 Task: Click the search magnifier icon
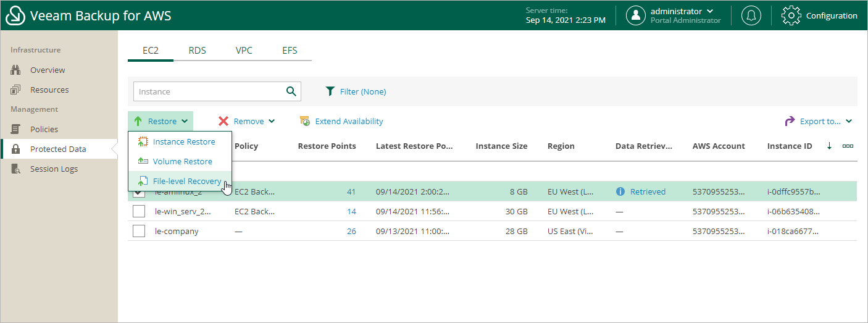[291, 91]
